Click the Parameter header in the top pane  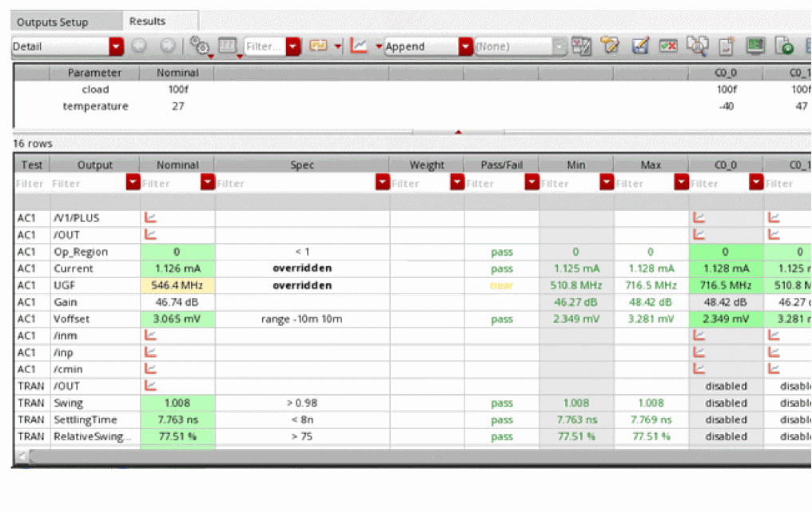click(x=95, y=73)
